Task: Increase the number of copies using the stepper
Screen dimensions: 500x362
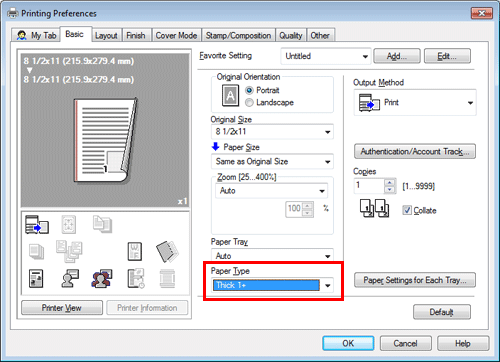Action: (389, 183)
